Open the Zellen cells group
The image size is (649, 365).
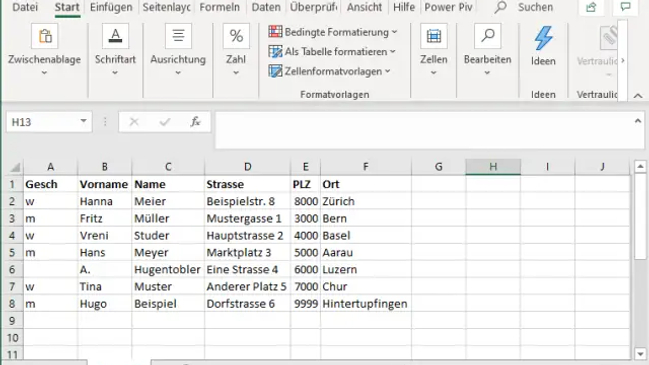click(x=433, y=50)
